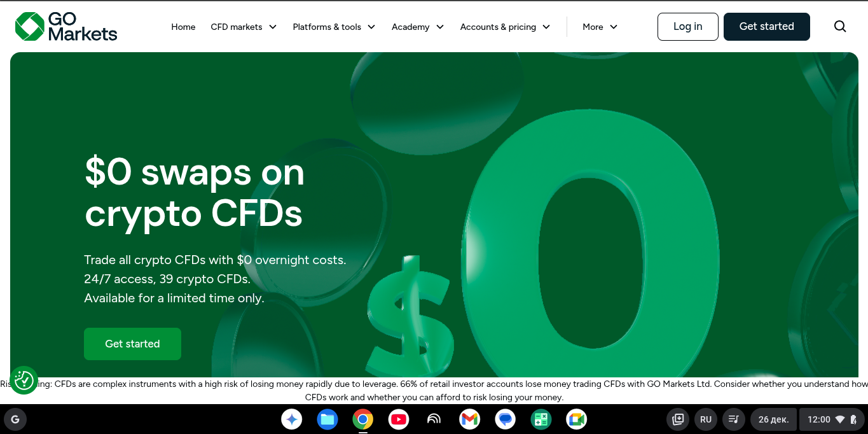
Task: Open the calendar date 26 дек.
Action: (x=773, y=419)
